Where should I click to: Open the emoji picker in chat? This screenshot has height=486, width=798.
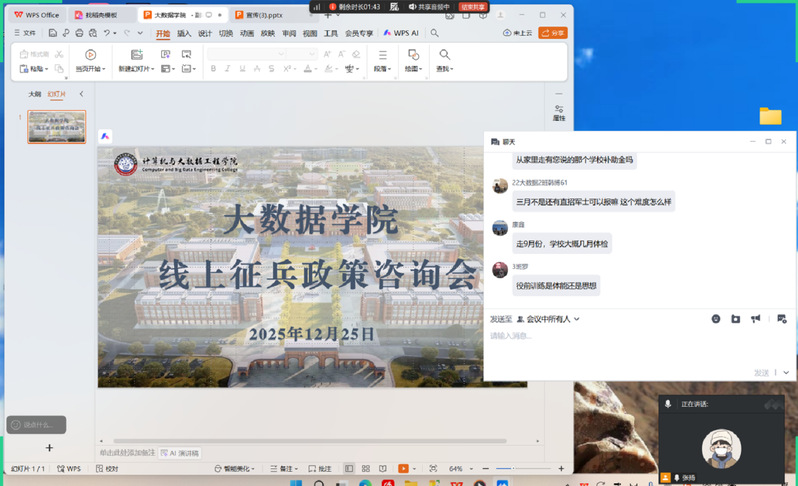716,319
